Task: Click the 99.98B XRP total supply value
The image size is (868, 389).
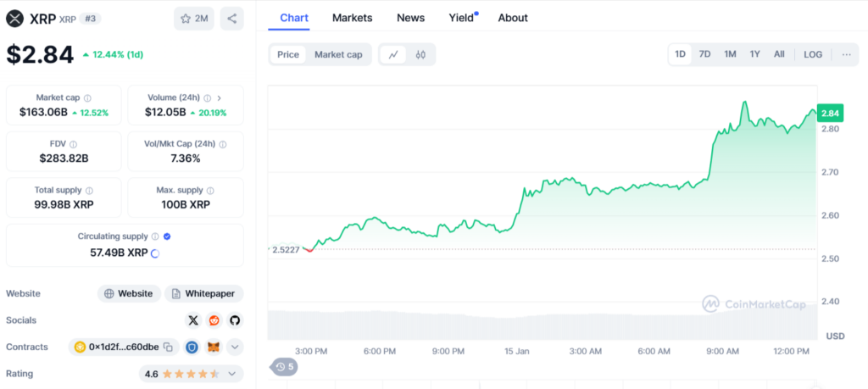Action: coord(64,204)
